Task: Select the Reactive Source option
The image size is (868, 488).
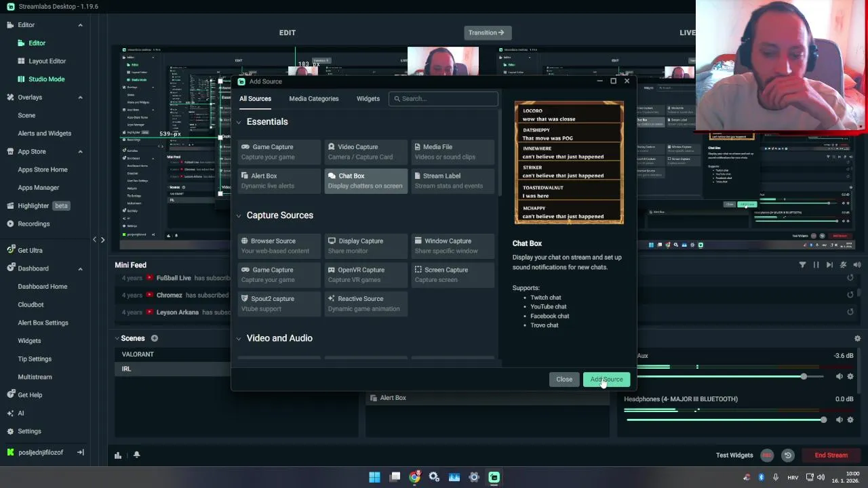Action: tap(366, 303)
